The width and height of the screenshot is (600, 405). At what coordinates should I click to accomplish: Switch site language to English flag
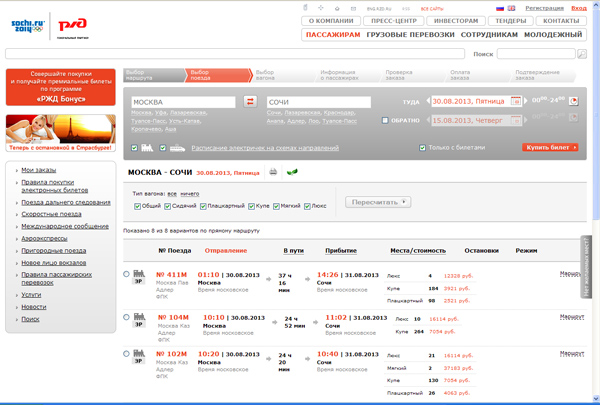[x=512, y=8]
